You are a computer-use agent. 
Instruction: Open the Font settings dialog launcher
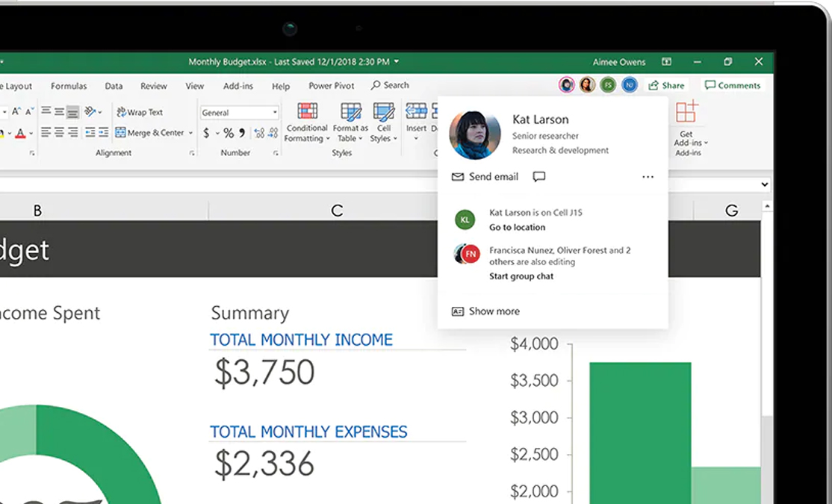[32, 153]
